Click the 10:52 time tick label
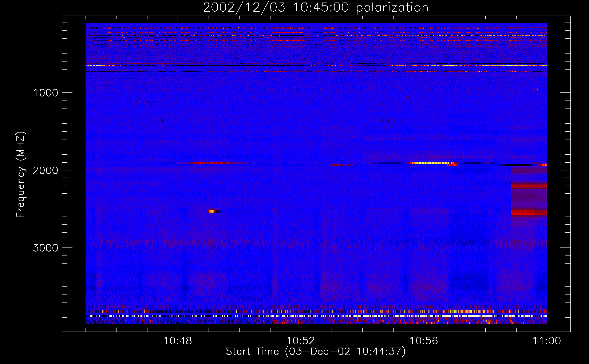This screenshot has width=589, height=364. (x=301, y=341)
